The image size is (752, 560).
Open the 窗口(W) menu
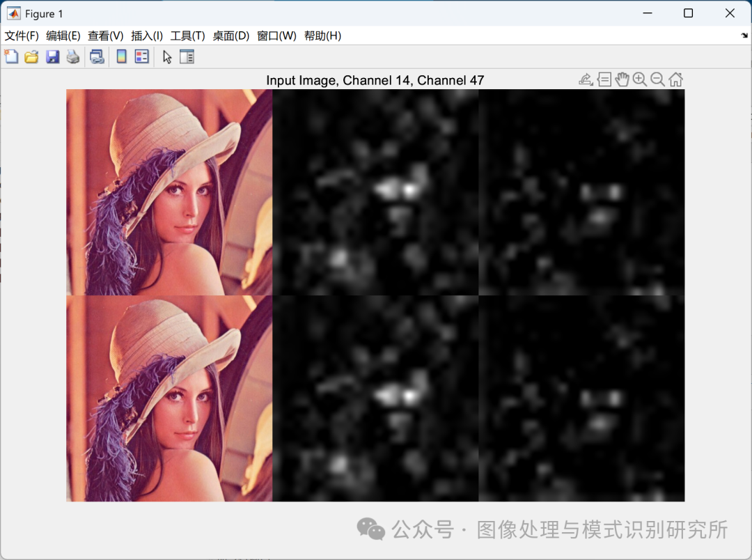[276, 36]
